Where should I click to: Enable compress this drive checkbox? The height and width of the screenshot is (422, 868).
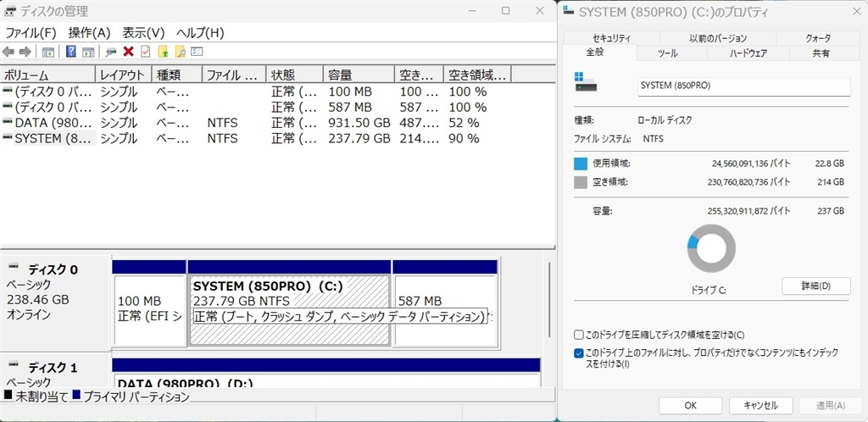pyautogui.click(x=579, y=335)
